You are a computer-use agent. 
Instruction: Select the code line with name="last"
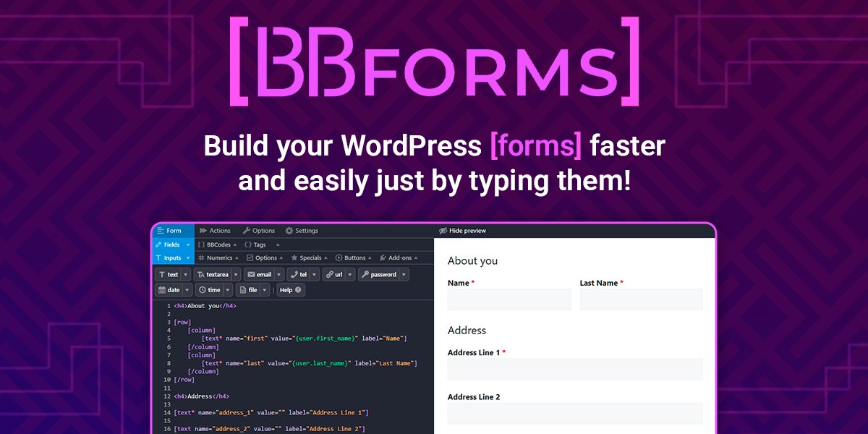pyautogui.click(x=310, y=363)
